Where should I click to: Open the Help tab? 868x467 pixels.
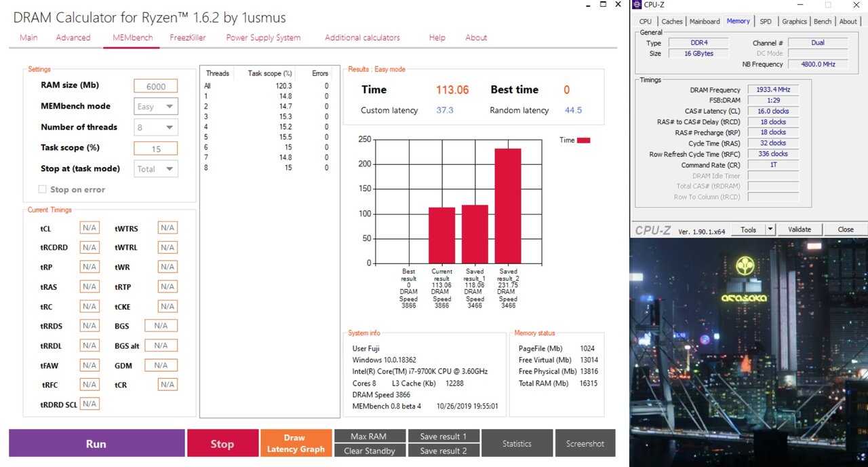(x=437, y=37)
